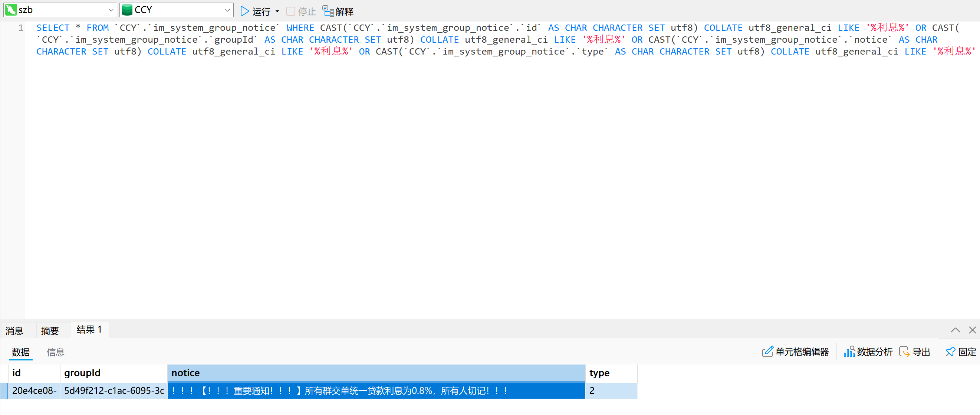Viewport: 980px width, 415px height.
Task: Pin results with the pin icon
Action: (x=950, y=352)
